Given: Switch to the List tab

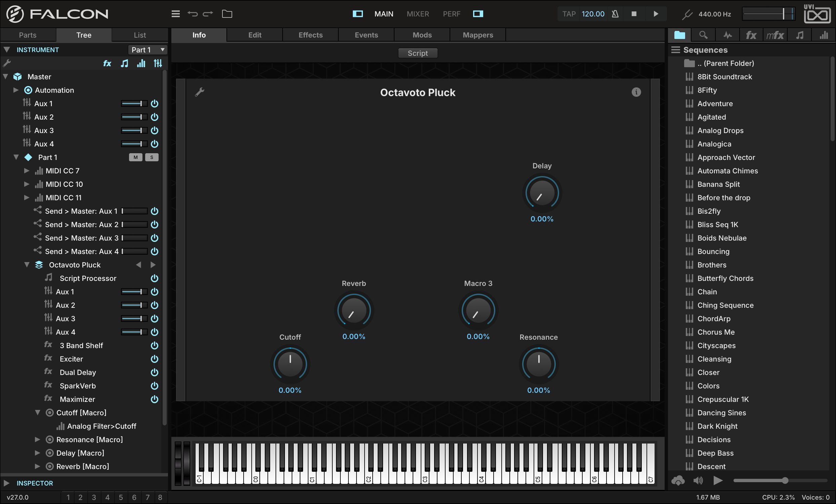Looking at the screenshot, I should pyautogui.click(x=140, y=35).
